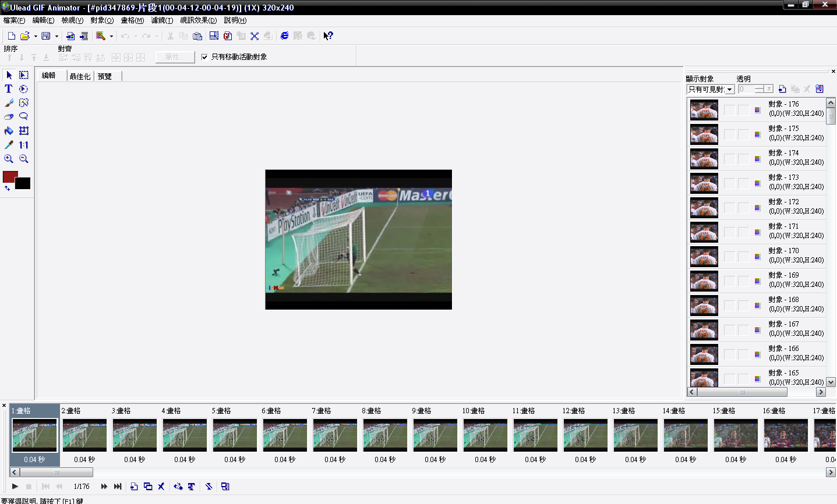Select the Text tool in the toolbox

click(x=9, y=89)
